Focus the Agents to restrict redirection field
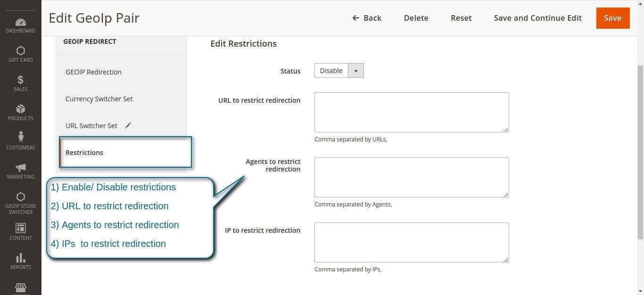 (x=412, y=177)
